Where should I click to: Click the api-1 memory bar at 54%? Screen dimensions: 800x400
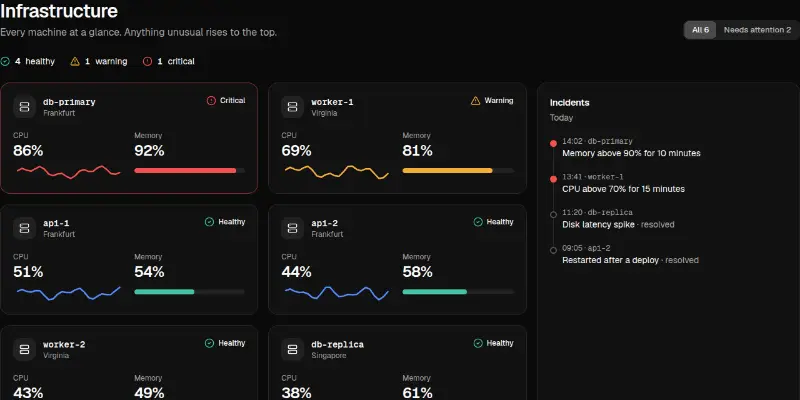pyautogui.click(x=189, y=292)
